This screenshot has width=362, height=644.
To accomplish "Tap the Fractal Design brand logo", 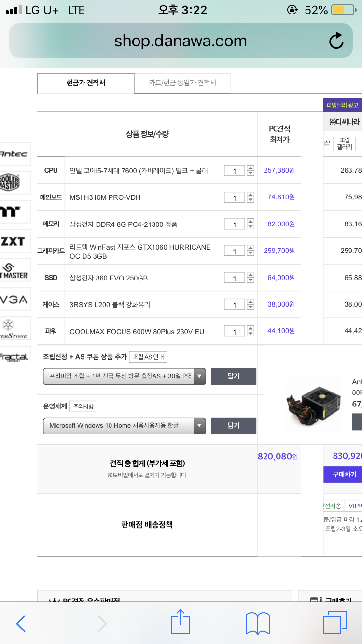I will pos(14,357).
